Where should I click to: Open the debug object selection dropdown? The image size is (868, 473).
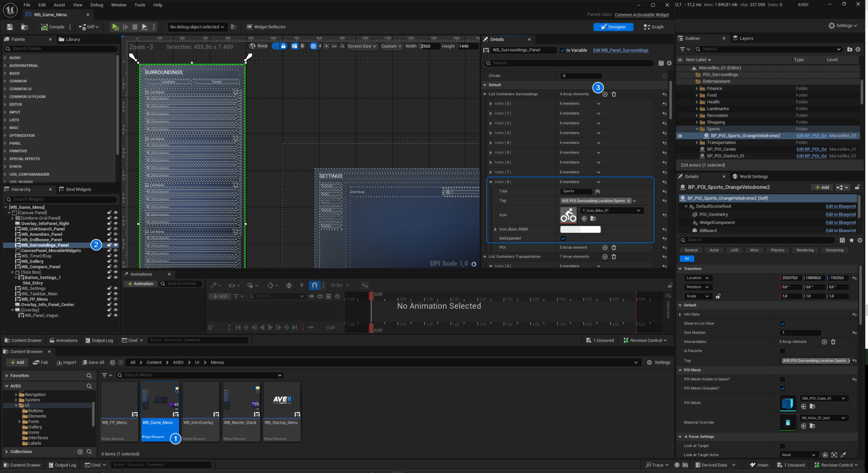click(197, 27)
